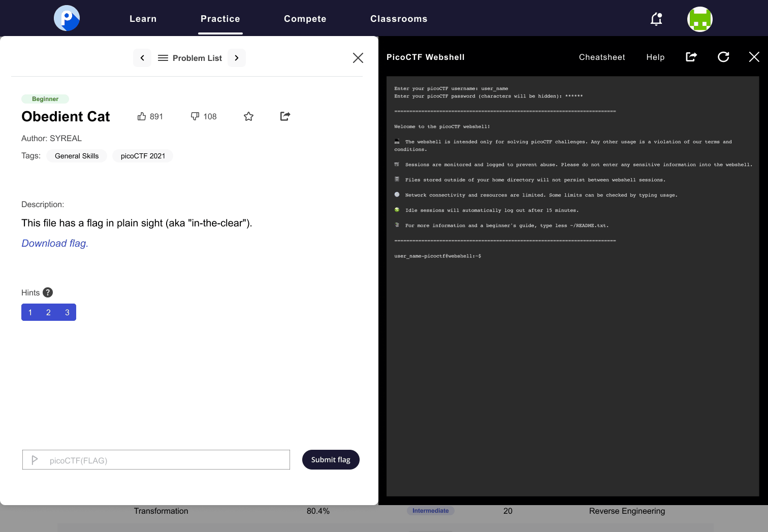Click the Hints question mark icon

coord(48,292)
